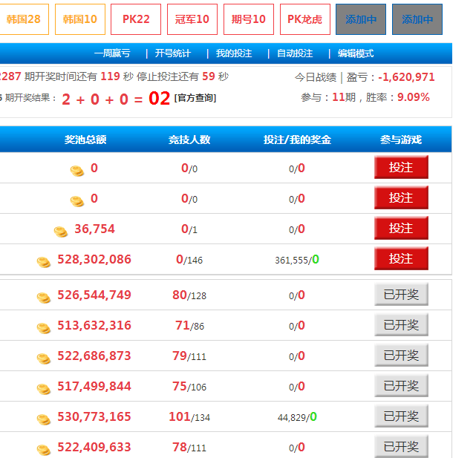Open the 自动投注 menu item

295,53
